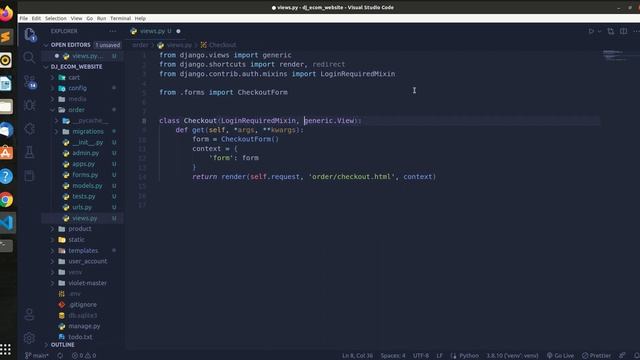The height and width of the screenshot is (360, 640).
Task: Open the Explorer view in activity bar
Action: pos(29,34)
